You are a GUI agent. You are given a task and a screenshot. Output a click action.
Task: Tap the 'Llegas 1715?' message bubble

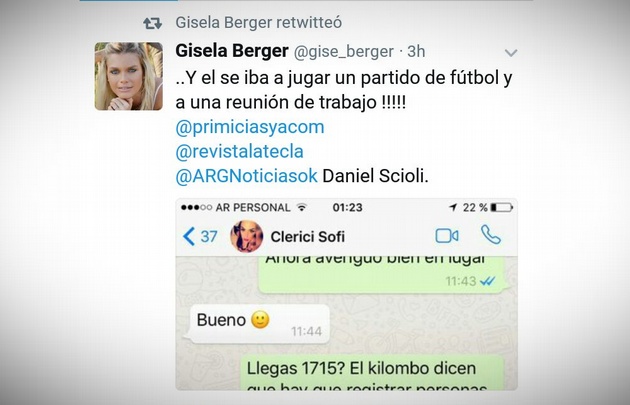pos(372,372)
